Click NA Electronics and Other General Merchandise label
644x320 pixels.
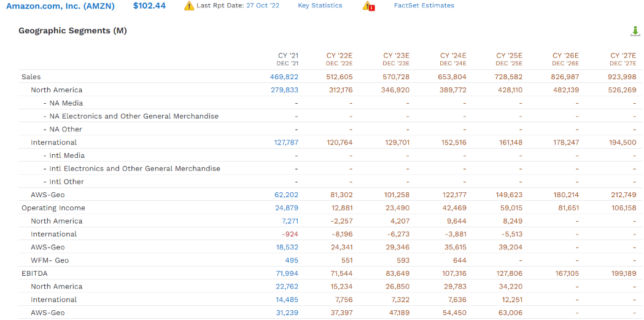click(x=131, y=116)
